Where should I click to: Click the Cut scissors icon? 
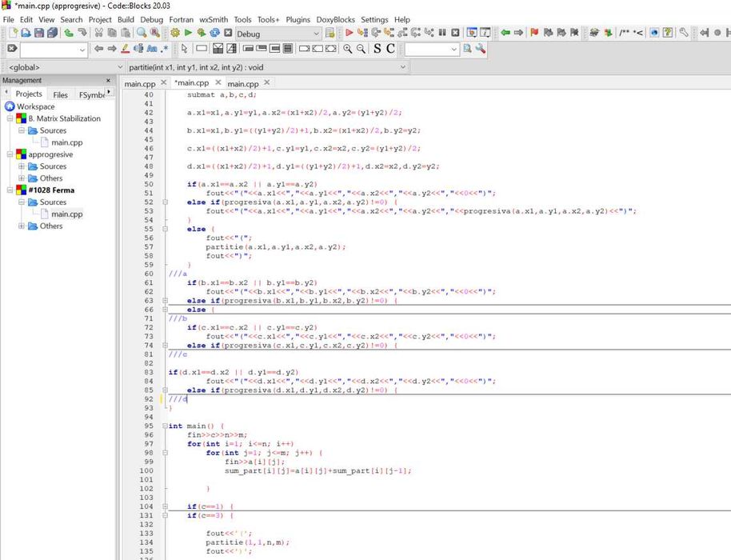(x=99, y=33)
